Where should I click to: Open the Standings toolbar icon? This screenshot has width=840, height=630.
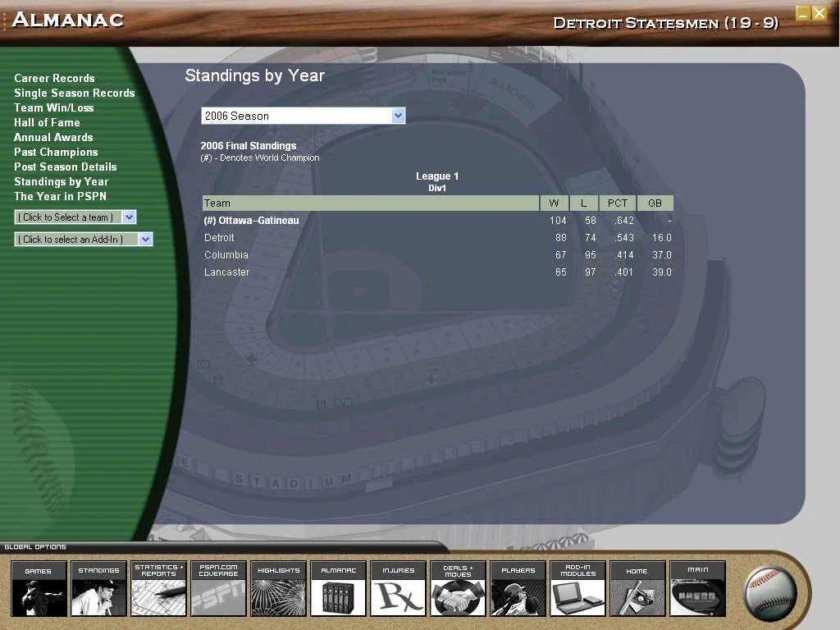point(98,588)
